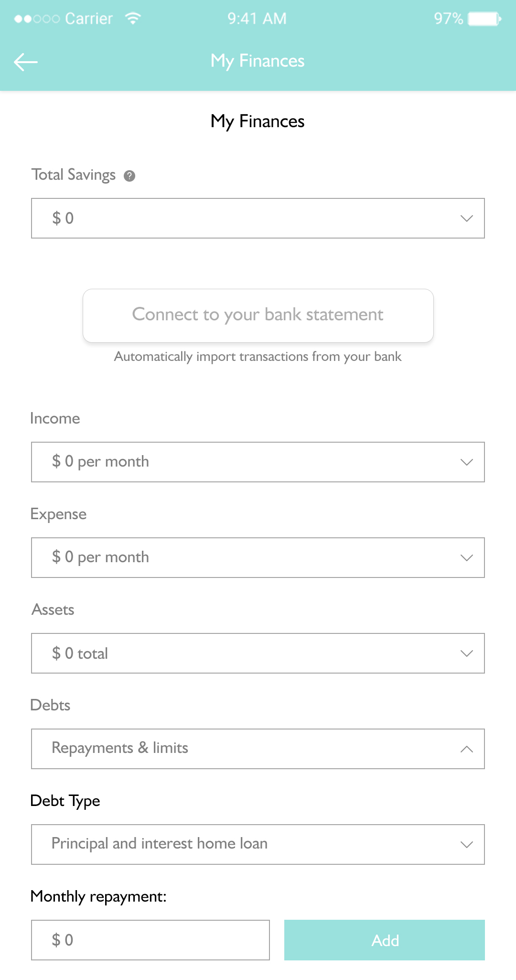Expand the Assets chevron arrow
Viewport: 516px width, 980px height.
466,653
